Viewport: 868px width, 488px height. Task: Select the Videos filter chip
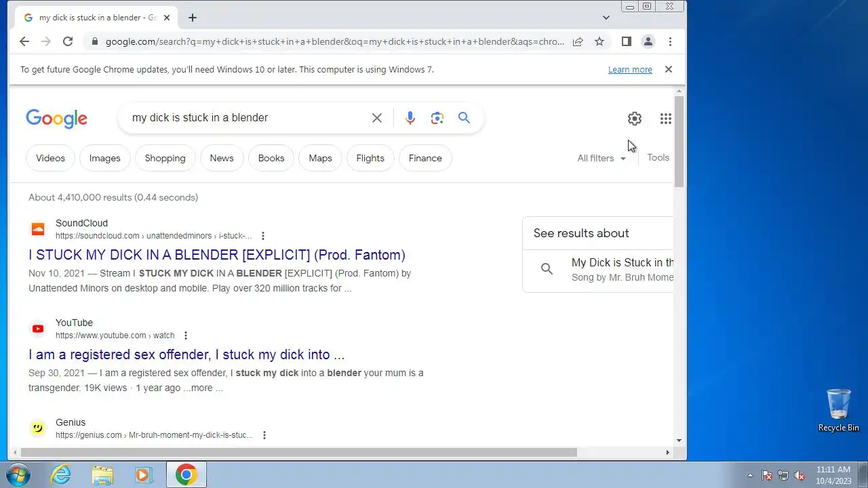(50, 158)
